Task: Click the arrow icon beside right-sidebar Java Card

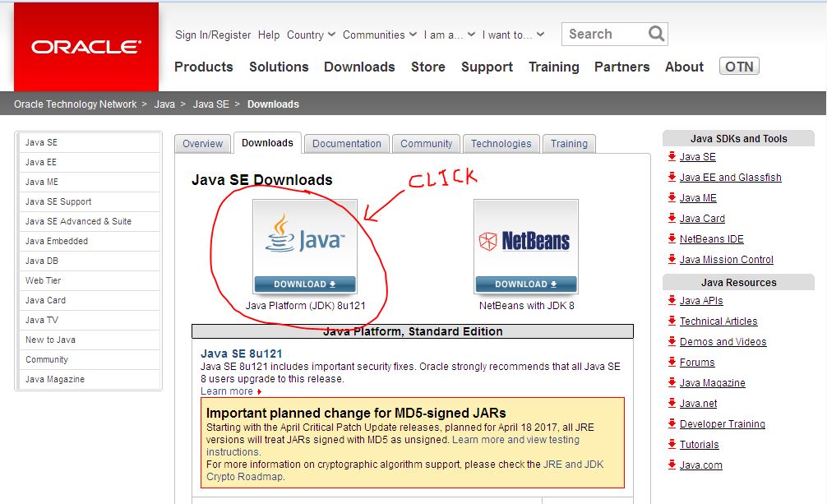Action: [672, 218]
